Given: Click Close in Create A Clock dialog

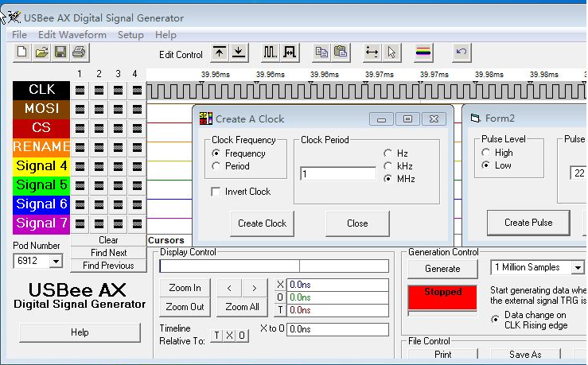Looking at the screenshot, I should tap(357, 223).
